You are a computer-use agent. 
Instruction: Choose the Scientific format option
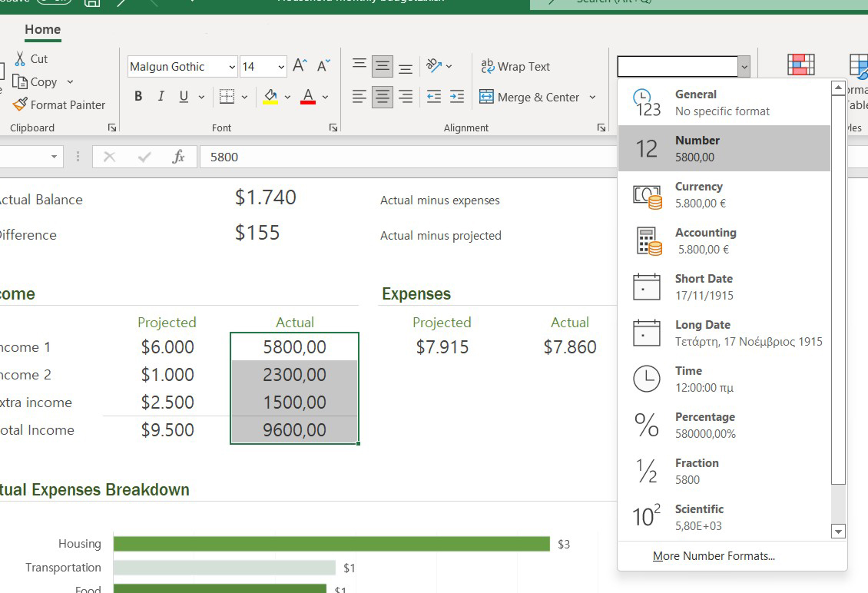click(724, 516)
